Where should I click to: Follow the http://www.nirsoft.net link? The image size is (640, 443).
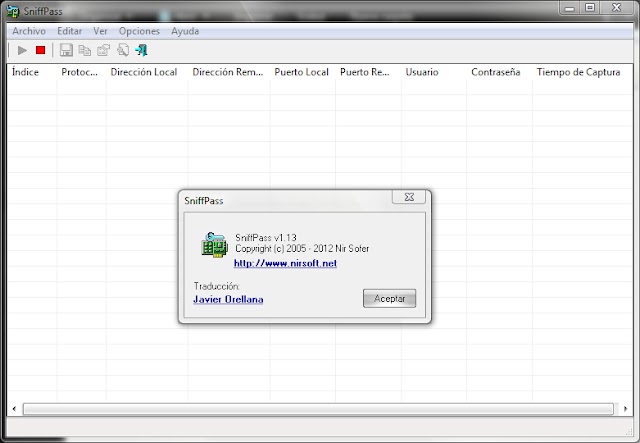click(285, 263)
